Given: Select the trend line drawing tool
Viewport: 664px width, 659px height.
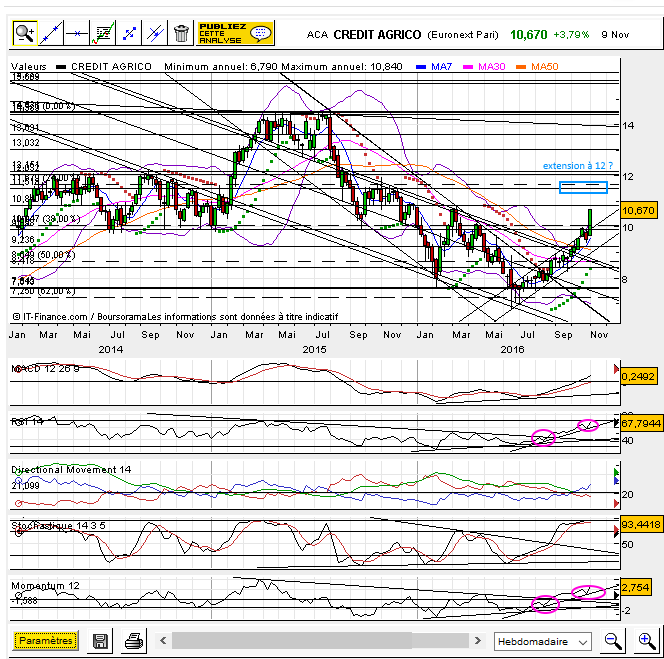Looking at the screenshot, I should click(x=50, y=33).
